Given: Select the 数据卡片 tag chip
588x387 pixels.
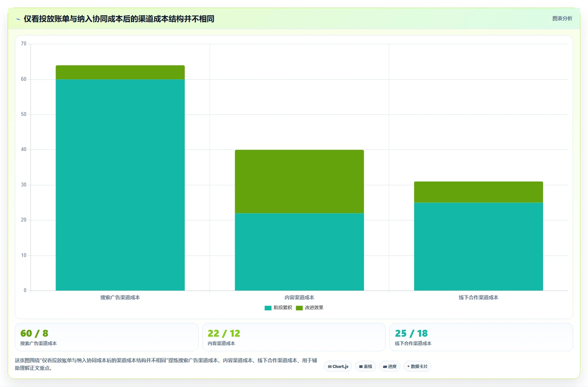Looking at the screenshot, I should pos(417,366).
